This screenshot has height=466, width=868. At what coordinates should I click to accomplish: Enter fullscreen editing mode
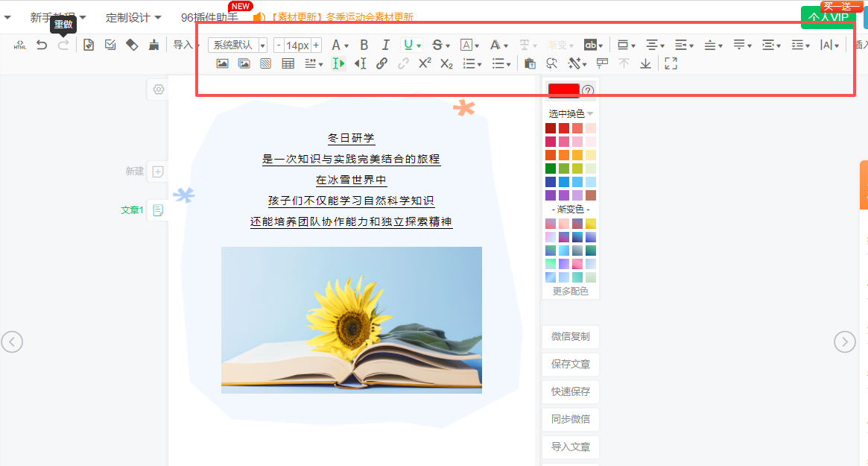coord(671,64)
